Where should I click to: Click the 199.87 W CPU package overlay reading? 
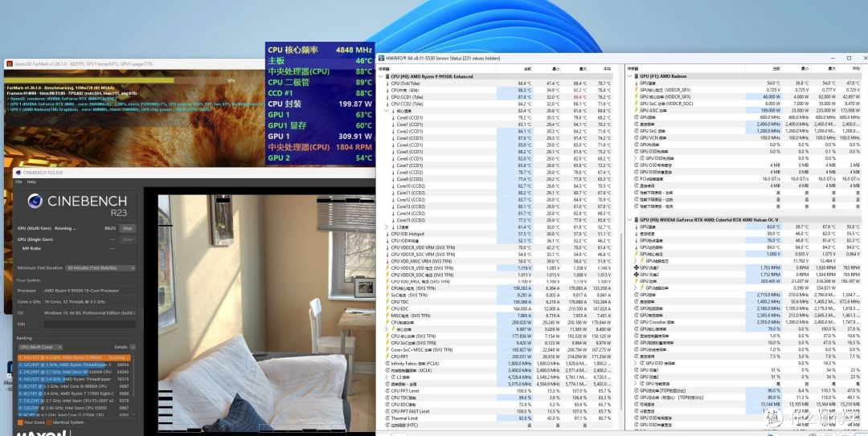[x=355, y=104]
